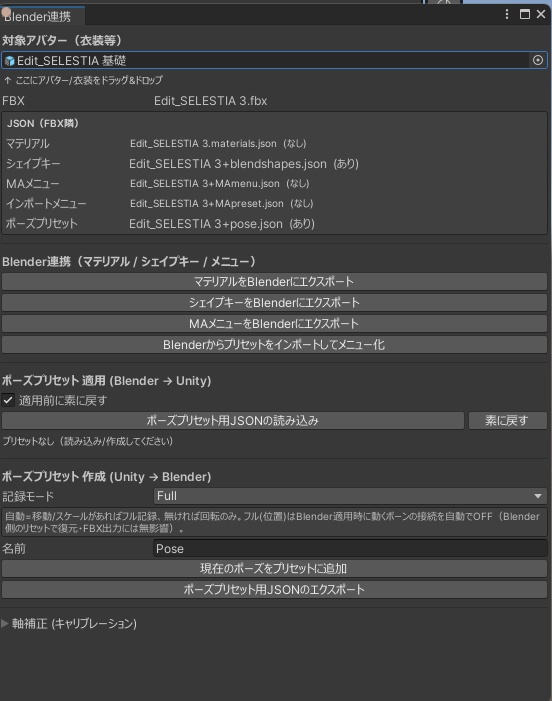The image size is (552, 701).
Task: Click the prefab cube icon beside Edit_SELESTIA
Action: click(x=9, y=61)
